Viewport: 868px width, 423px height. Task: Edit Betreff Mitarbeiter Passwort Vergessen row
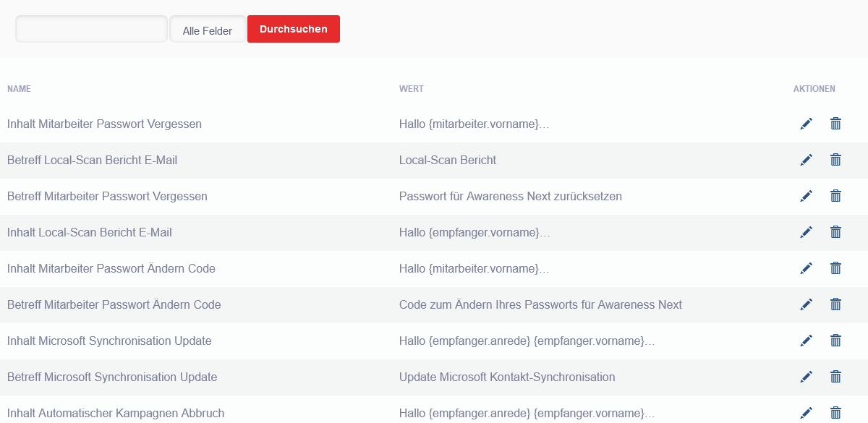tap(807, 196)
